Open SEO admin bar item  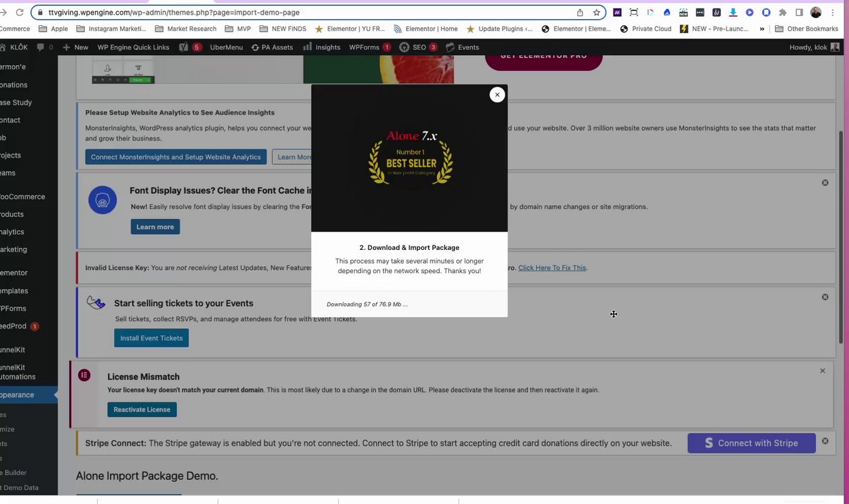point(418,47)
